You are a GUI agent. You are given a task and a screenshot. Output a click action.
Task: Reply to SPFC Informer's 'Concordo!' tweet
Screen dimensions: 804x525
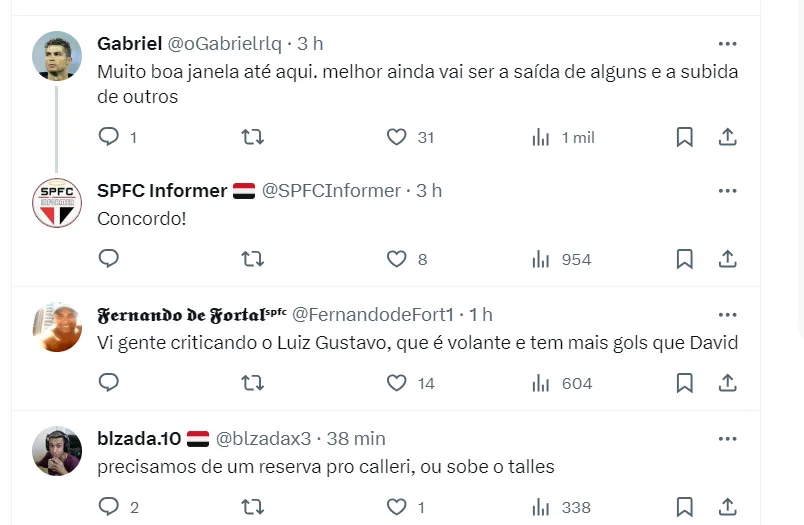pyautogui.click(x=109, y=259)
